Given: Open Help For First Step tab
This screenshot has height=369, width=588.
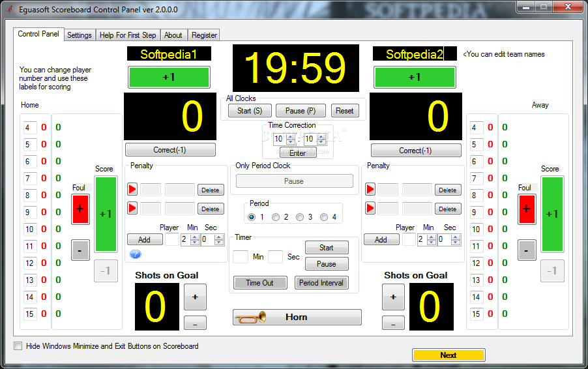Looking at the screenshot, I should pyautogui.click(x=128, y=35).
